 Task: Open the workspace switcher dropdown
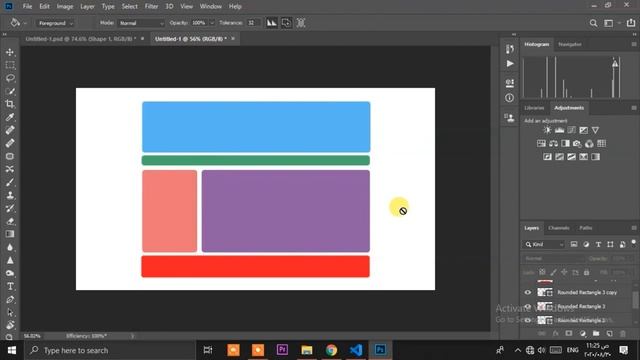[611, 23]
